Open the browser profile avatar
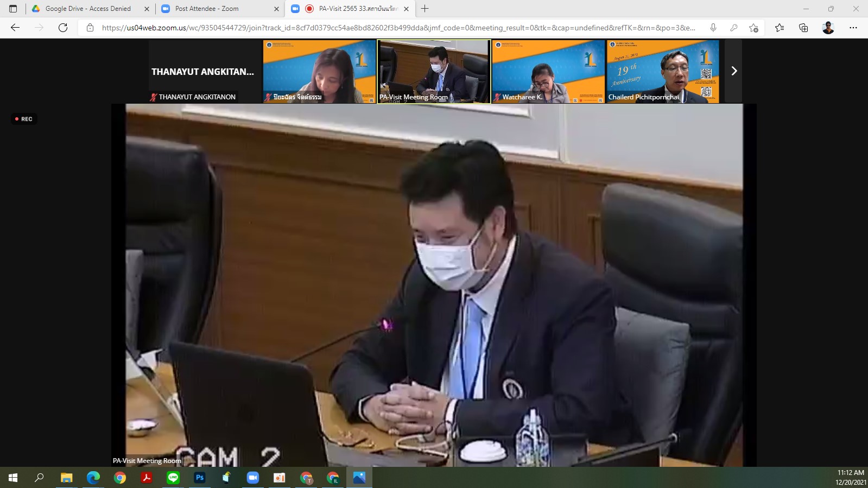 coord(828,28)
